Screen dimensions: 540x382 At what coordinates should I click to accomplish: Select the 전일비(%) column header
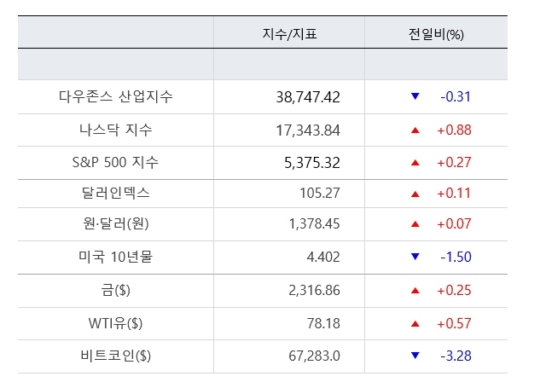436,34
